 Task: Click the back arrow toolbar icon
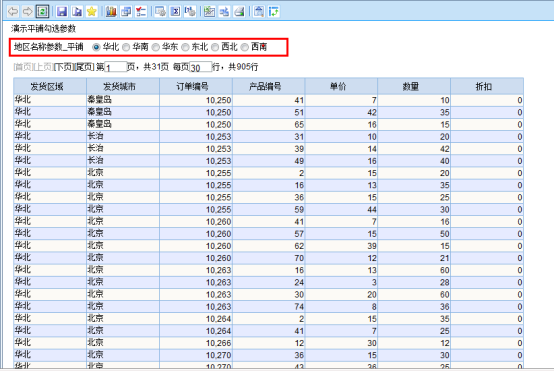[x=13, y=12]
